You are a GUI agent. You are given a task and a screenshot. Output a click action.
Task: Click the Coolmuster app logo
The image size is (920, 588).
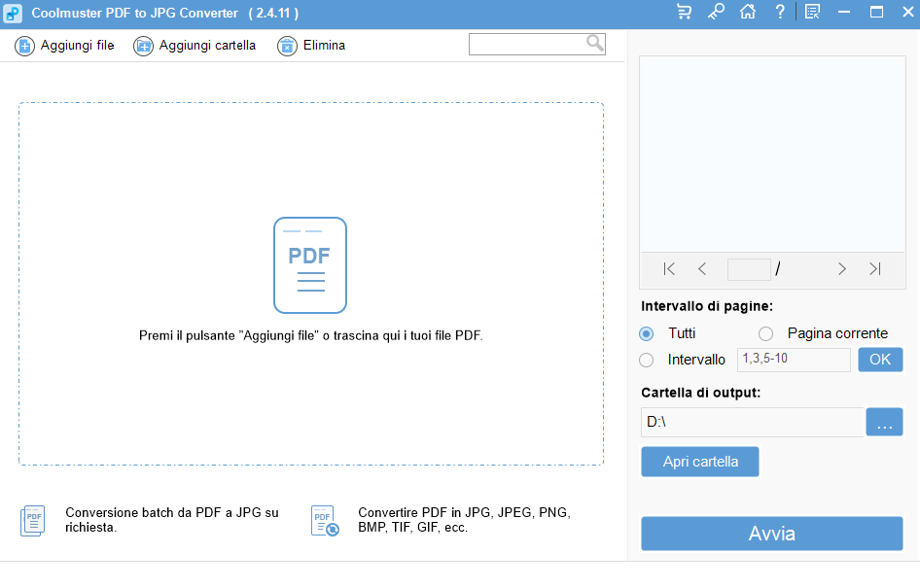point(13,13)
